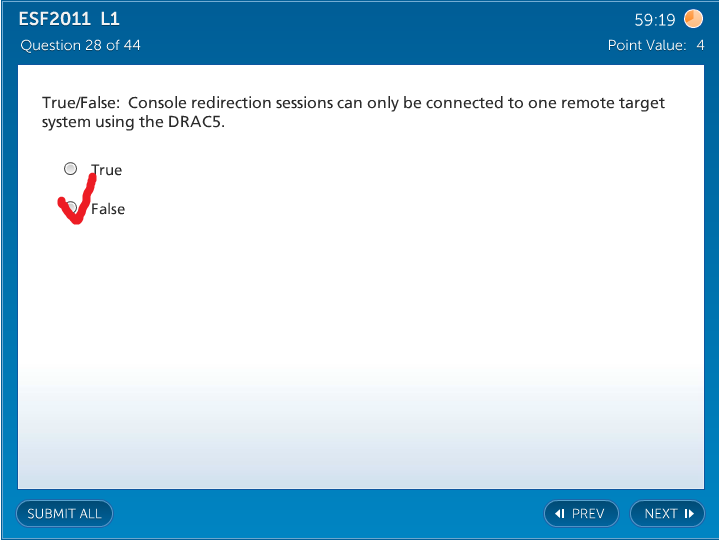Go to the previous question with PREV

click(x=581, y=514)
